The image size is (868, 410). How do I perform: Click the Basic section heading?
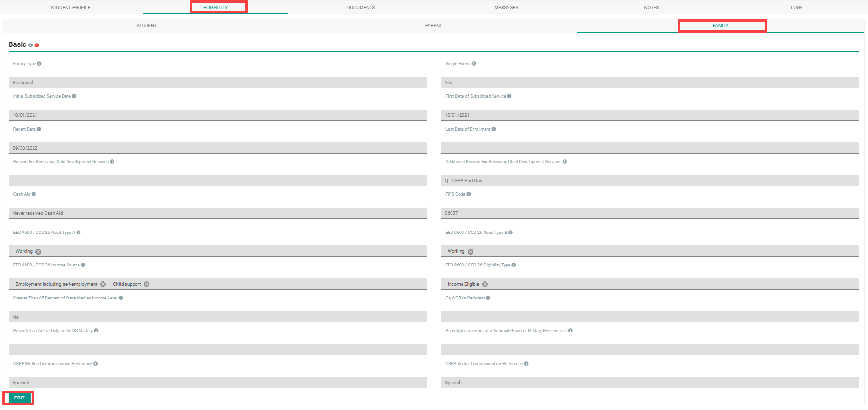pos(17,44)
